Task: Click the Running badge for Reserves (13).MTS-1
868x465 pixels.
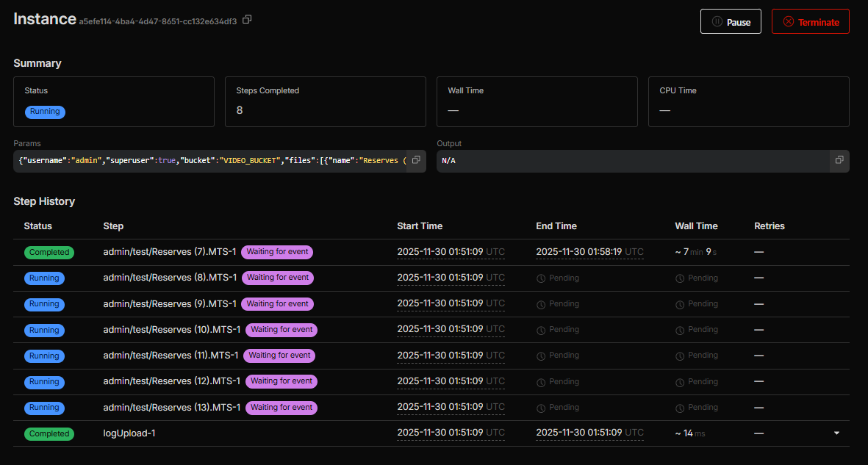Action: coord(44,408)
